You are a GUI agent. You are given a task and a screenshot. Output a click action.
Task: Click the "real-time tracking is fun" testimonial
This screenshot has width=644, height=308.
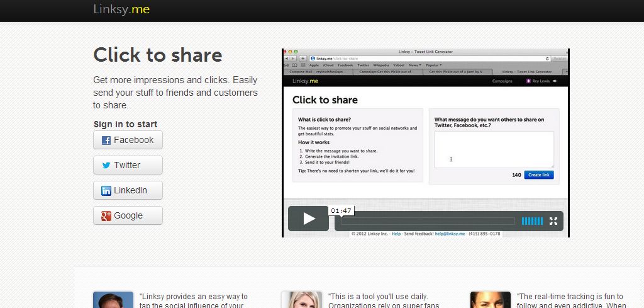coord(570,300)
